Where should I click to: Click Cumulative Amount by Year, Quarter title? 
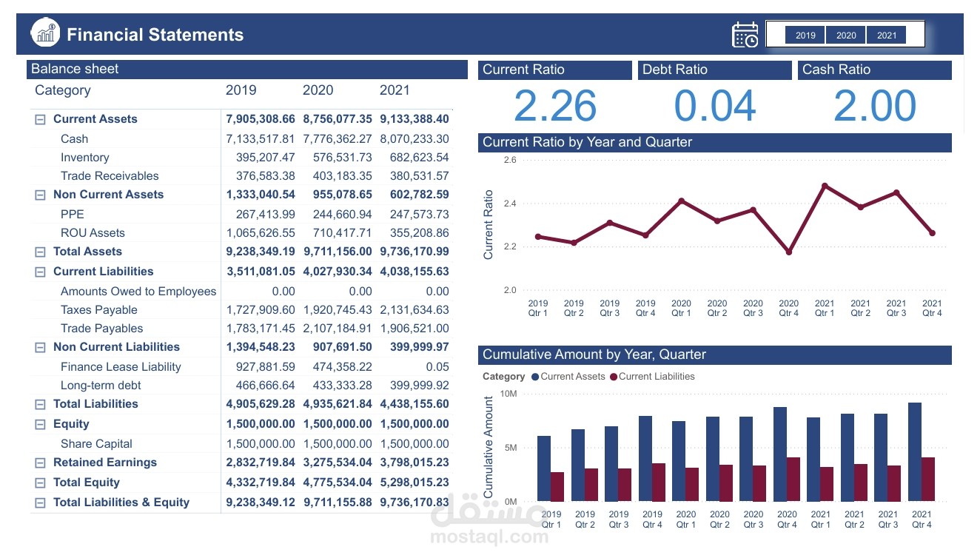pyautogui.click(x=594, y=354)
